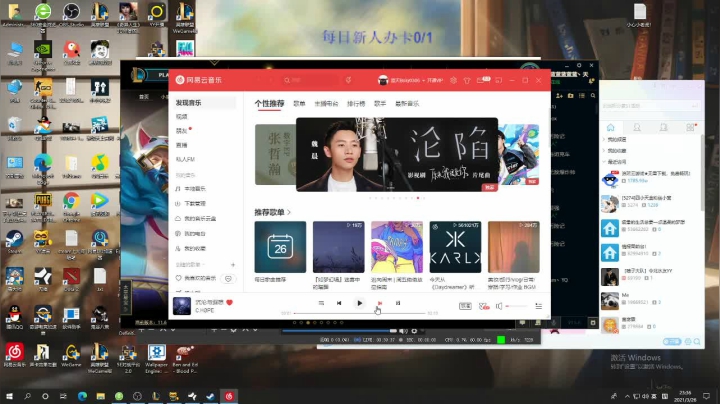This screenshot has height=404, width=720.
Task: Open the skin shirt icon in NetEase header
Action: [x=467, y=80]
